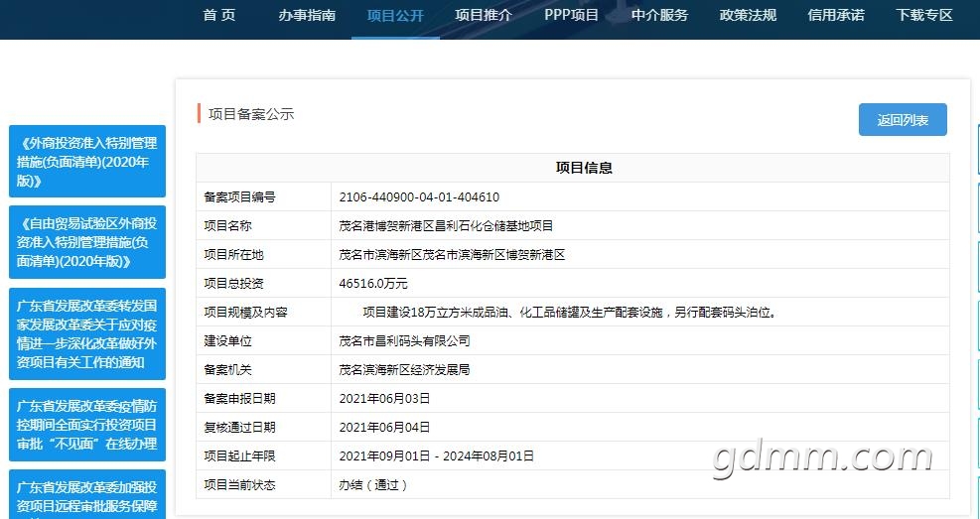Select the 项目公开 navigation tab
The height and width of the screenshot is (519, 980).
tap(395, 15)
